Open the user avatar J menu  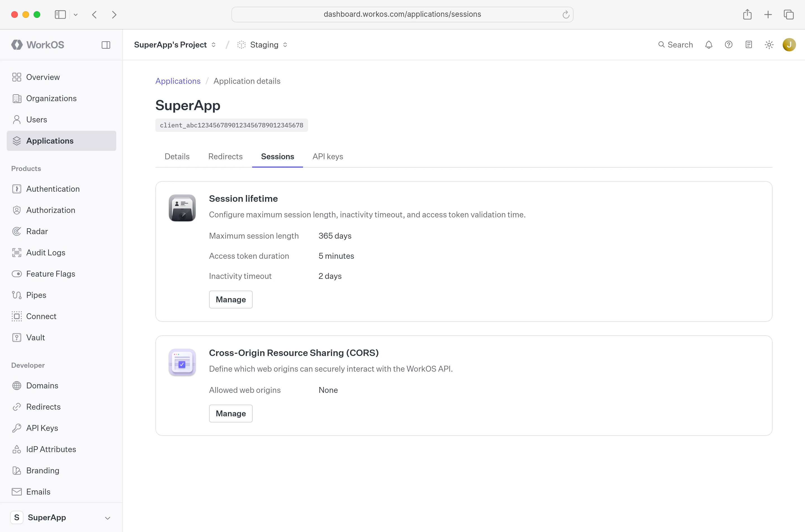point(789,45)
